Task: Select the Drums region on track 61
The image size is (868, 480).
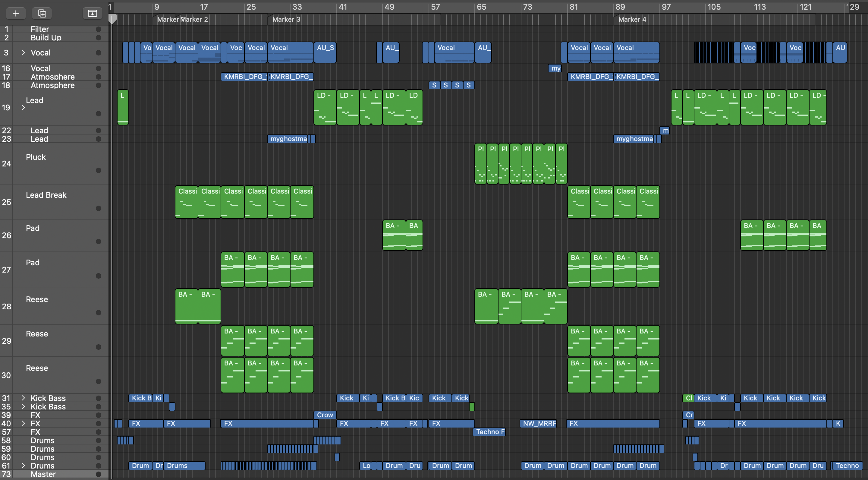Action: [184, 466]
